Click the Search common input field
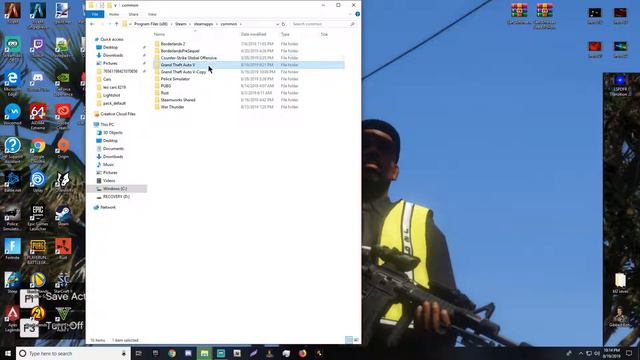The width and height of the screenshot is (640, 360). pyautogui.click(x=322, y=24)
